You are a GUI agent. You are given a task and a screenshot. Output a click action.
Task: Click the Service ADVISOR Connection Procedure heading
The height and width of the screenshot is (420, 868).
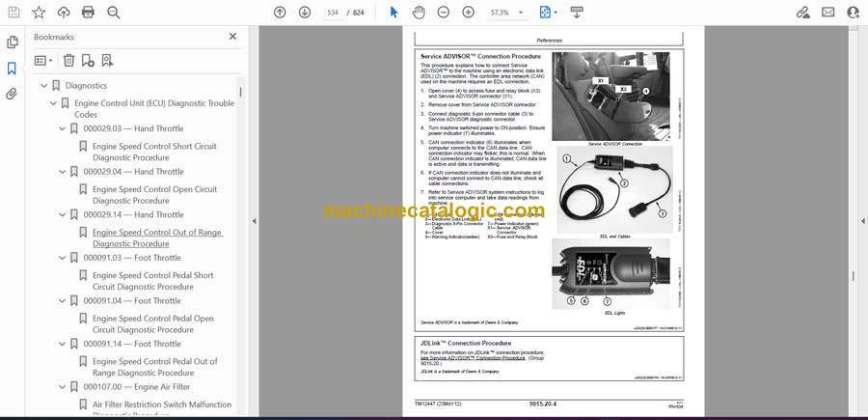pyautogui.click(x=480, y=57)
